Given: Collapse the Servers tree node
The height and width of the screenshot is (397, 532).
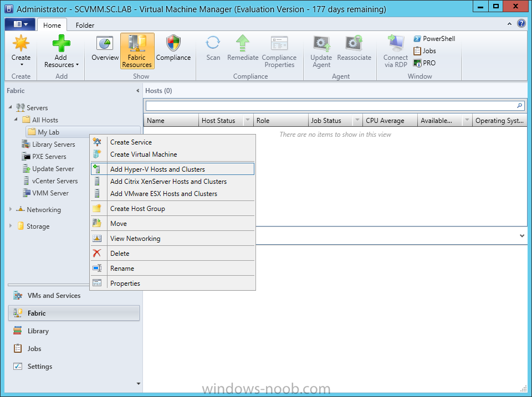Looking at the screenshot, I should tap(10, 107).
